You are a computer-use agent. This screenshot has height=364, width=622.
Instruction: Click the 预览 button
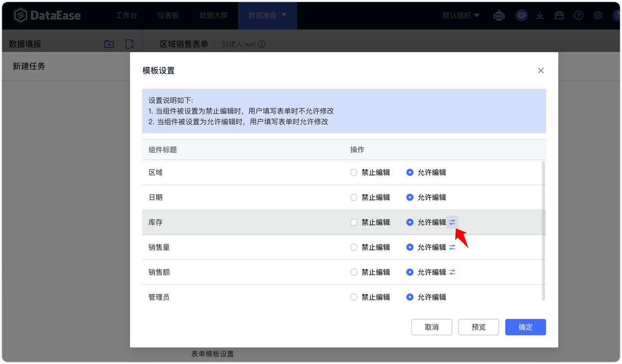(x=479, y=327)
